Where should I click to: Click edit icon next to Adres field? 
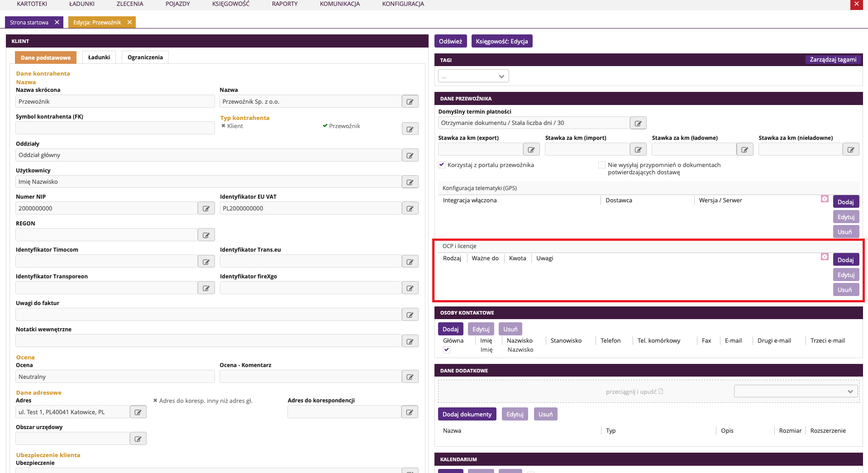(x=138, y=412)
